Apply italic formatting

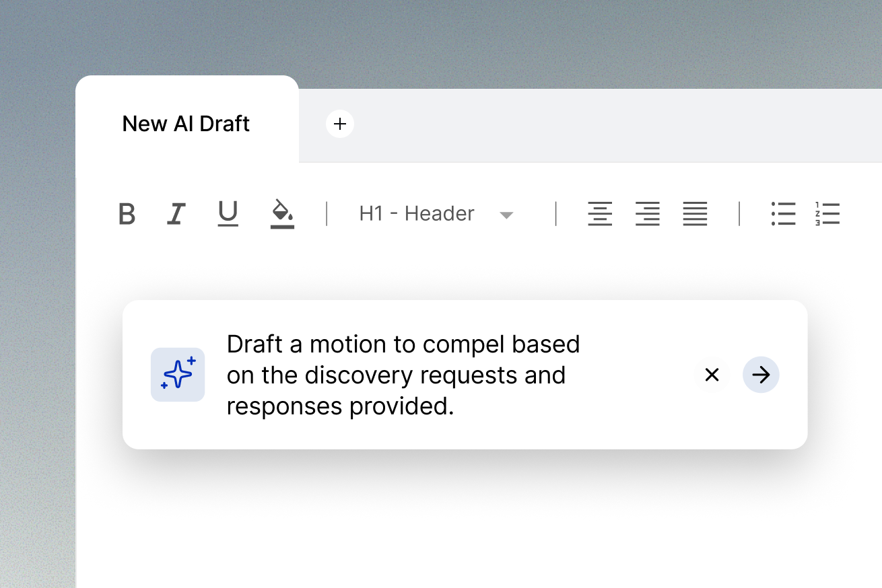(x=176, y=214)
